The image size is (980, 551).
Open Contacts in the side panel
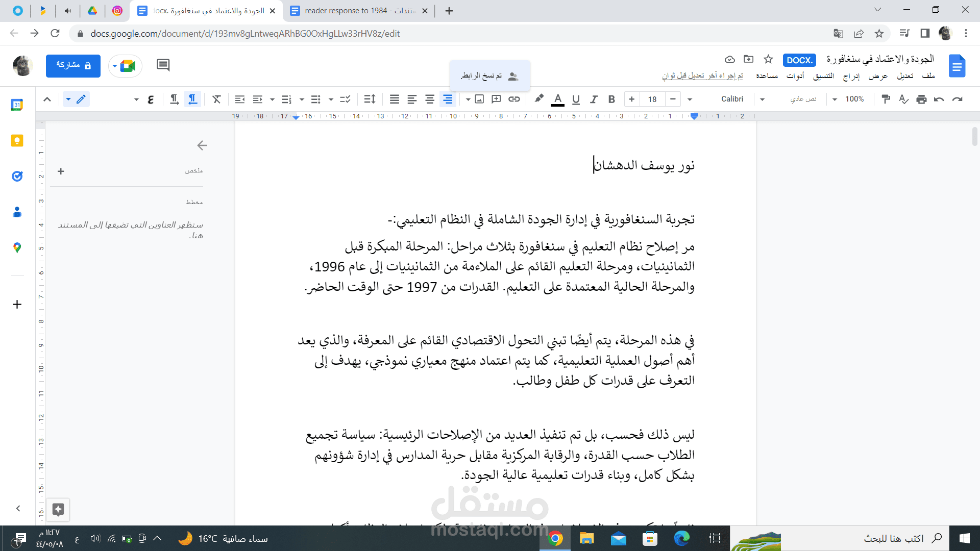tap(17, 212)
